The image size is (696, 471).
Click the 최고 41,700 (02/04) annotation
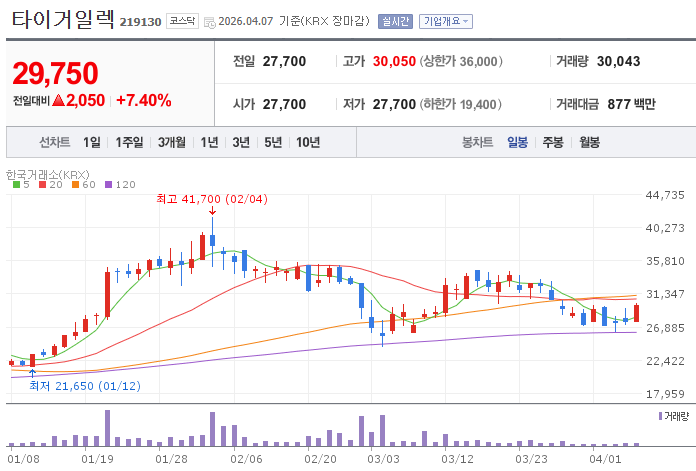212,199
